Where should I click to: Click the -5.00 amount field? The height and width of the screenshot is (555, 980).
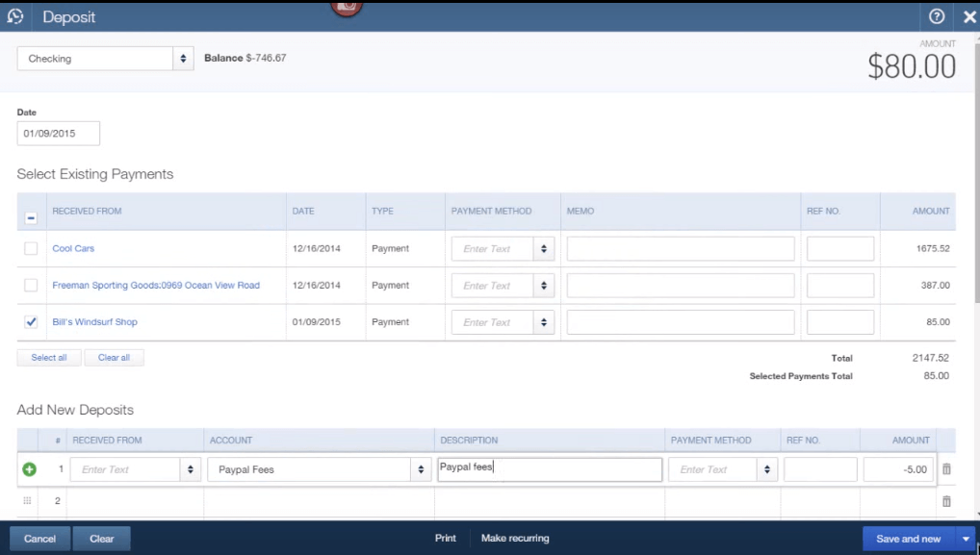pos(899,469)
